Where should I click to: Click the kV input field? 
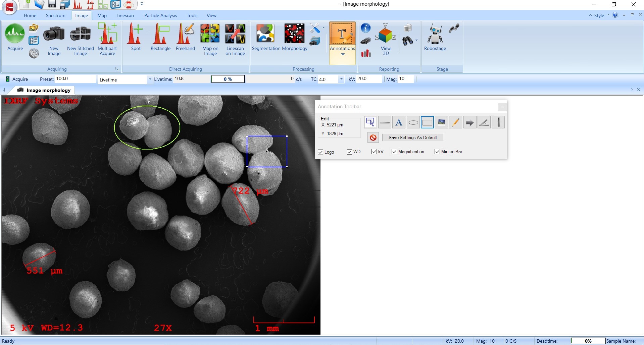(x=369, y=79)
